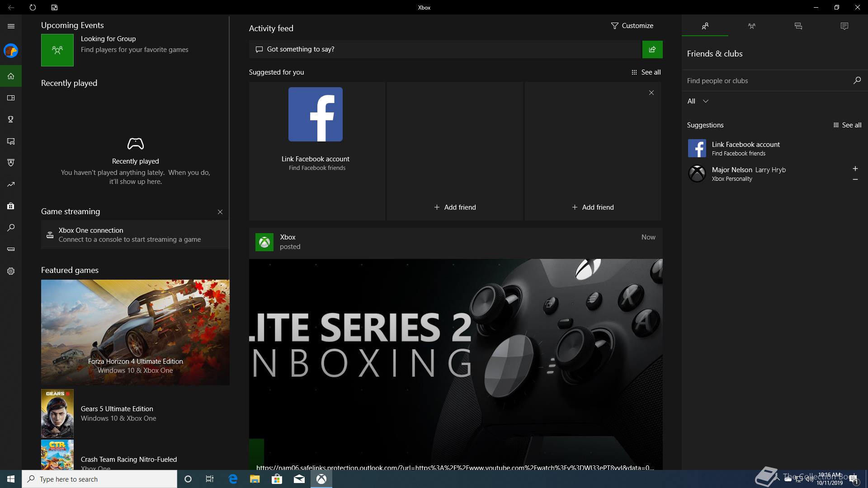Click the search magnifier in Find people

click(857, 80)
